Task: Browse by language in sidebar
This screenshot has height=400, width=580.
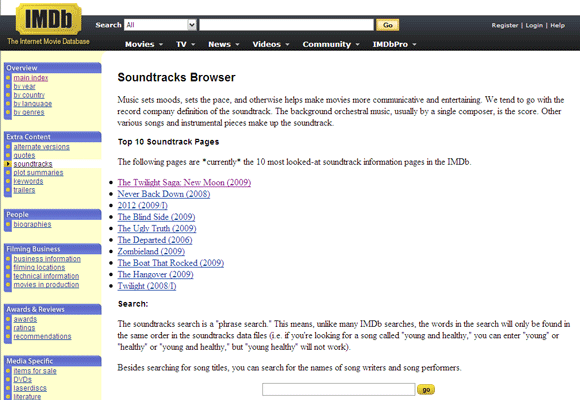Action: (x=33, y=104)
